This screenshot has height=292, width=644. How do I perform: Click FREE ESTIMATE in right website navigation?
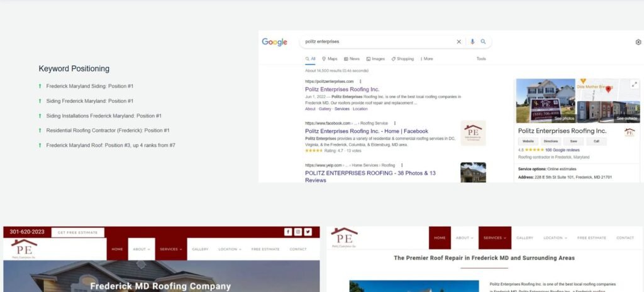591,238
